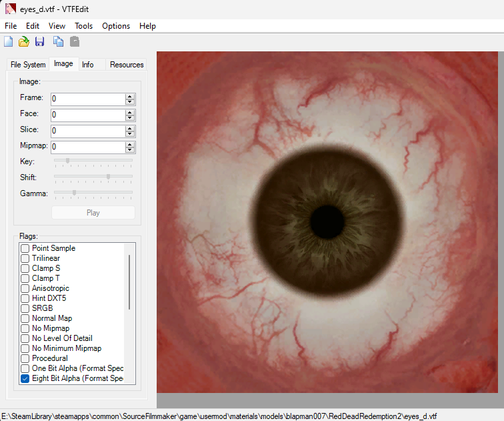Enable the Point Sample flag
Image resolution: width=504 pixels, height=421 pixels.
pyautogui.click(x=25, y=248)
